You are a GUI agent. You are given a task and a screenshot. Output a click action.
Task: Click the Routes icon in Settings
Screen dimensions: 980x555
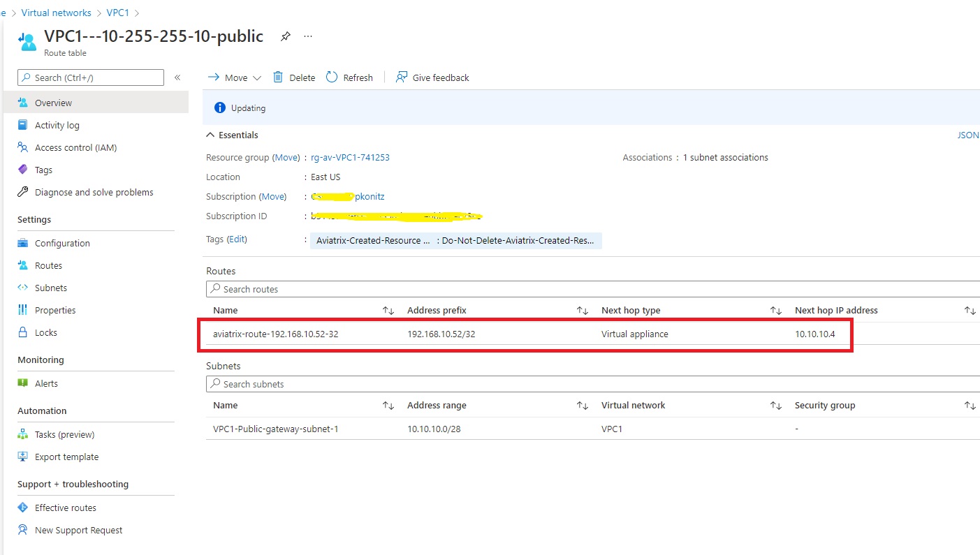23,265
